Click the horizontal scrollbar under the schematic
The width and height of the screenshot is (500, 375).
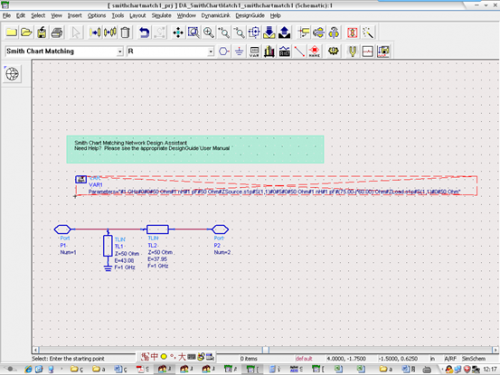[265, 350]
